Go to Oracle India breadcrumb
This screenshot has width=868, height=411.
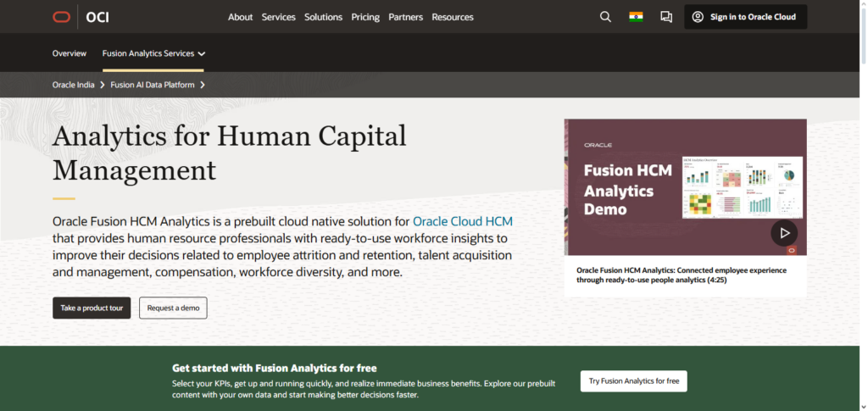(73, 86)
